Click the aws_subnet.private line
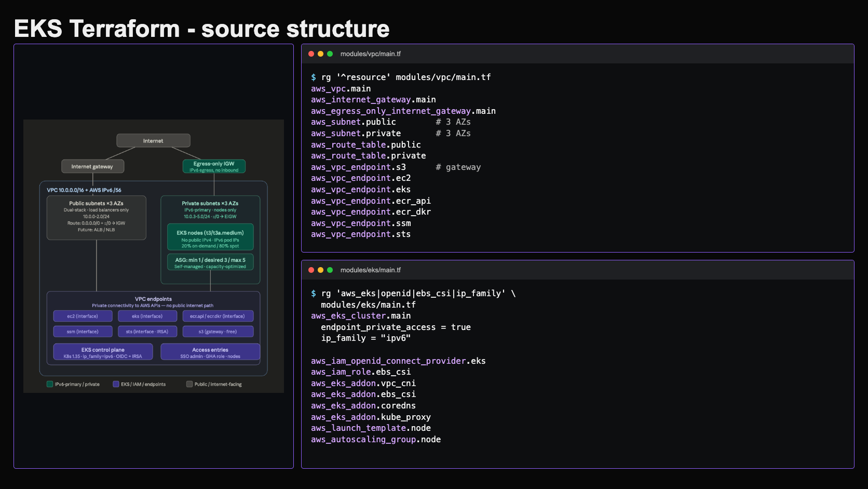Screen dimensions: 868x489 coord(356,133)
